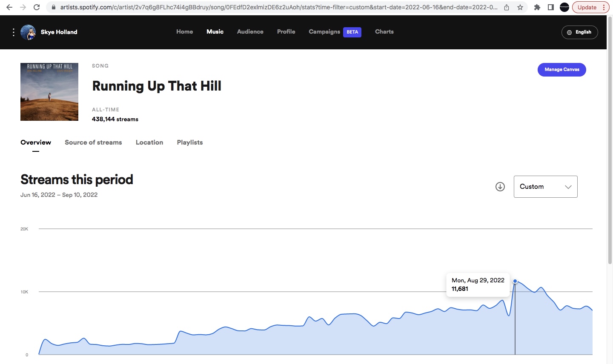Click the lock icon in address bar

pyautogui.click(x=53, y=7)
